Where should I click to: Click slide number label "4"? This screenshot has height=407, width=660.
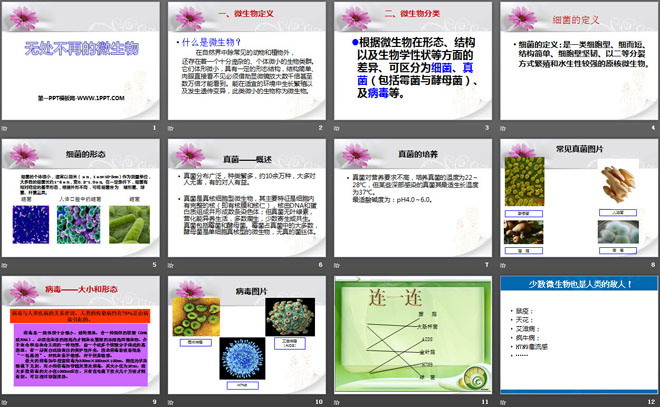(x=653, y=128)
